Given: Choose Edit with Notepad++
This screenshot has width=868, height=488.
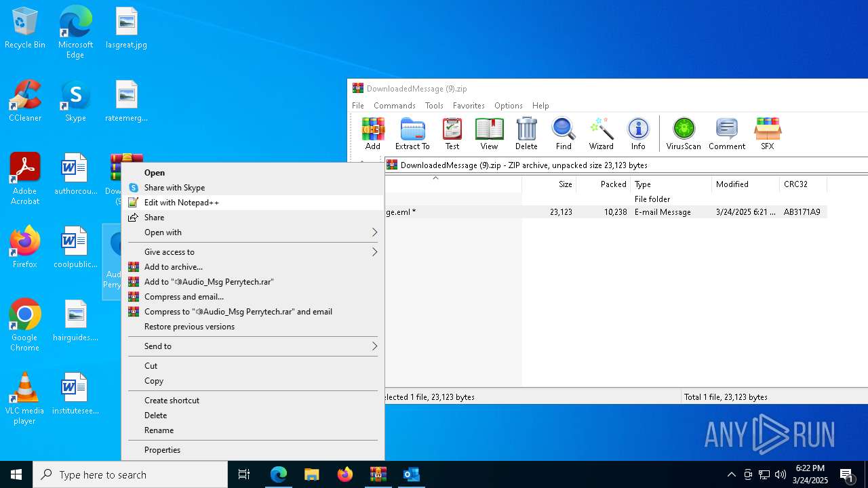Looking at the screenshot, I should 253,203.
